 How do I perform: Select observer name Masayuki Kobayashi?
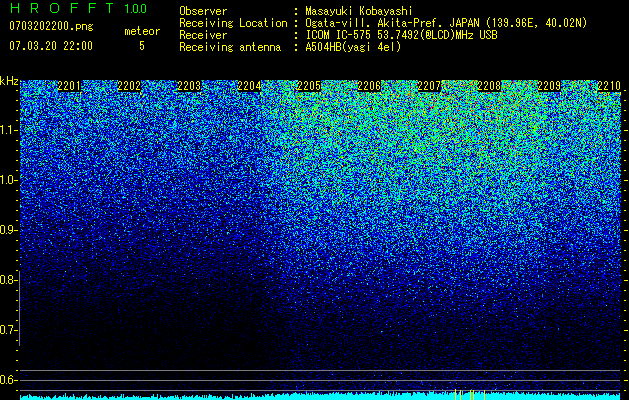(x=359, y=11)
